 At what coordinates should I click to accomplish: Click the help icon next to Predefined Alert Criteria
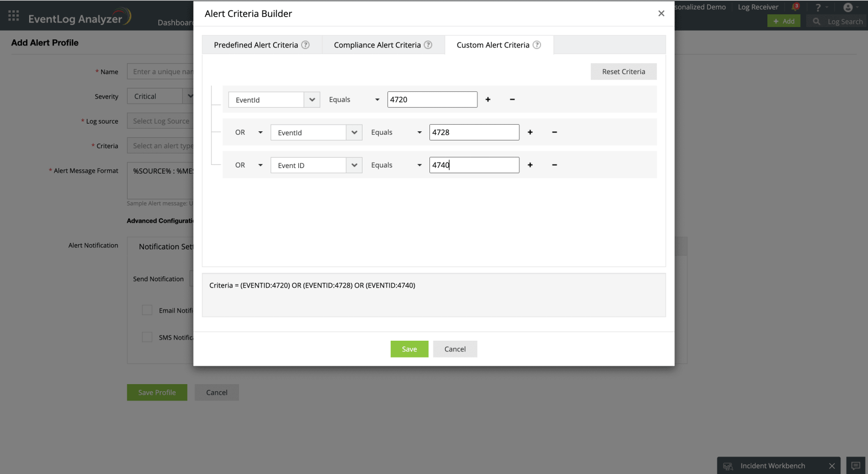tap(305, 45)
